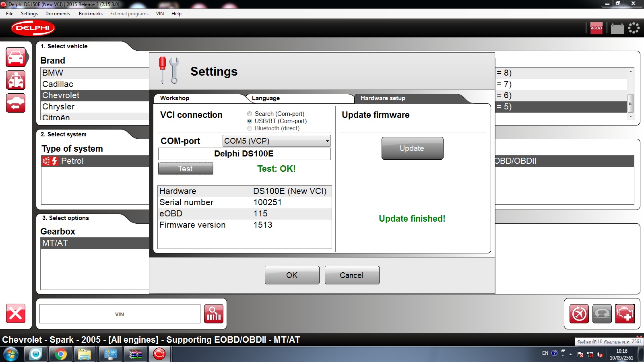Click the VIN input field
644x362 pixels.
click(120, 314)
